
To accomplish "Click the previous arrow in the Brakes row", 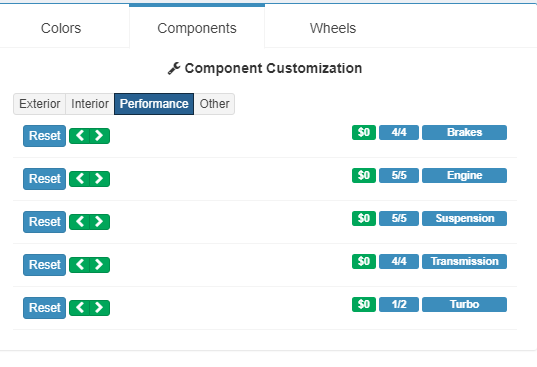I will coord(79,136).
